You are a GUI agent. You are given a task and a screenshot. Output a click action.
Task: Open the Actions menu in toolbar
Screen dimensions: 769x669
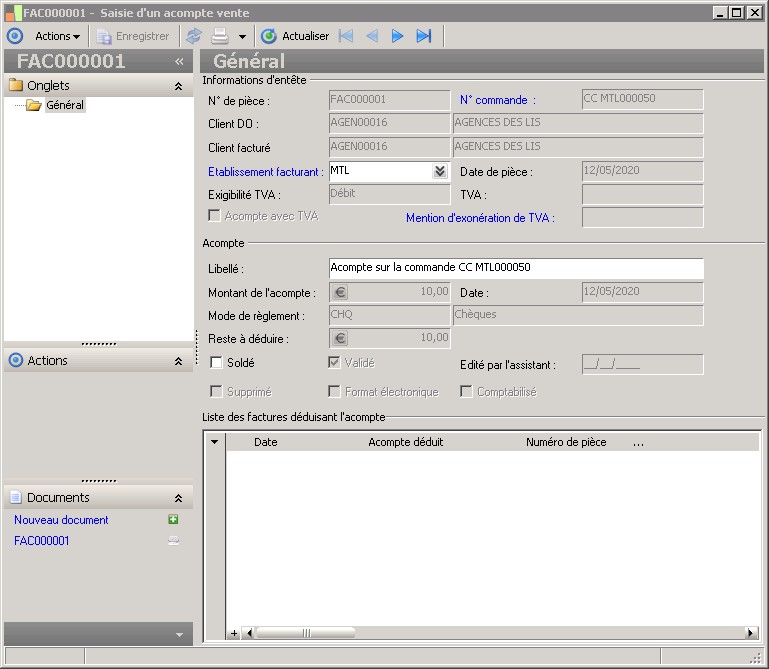[57, 36]
